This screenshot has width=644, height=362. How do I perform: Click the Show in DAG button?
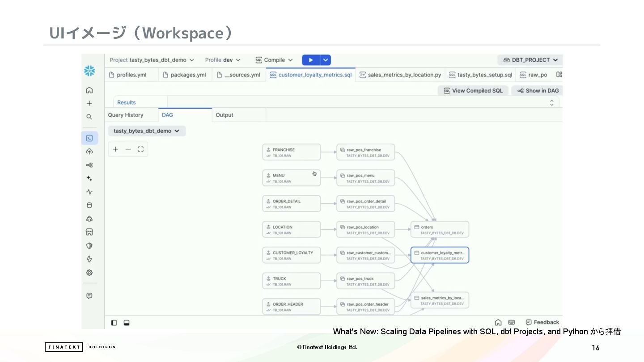pyautogui.click(x=538, y=90)
